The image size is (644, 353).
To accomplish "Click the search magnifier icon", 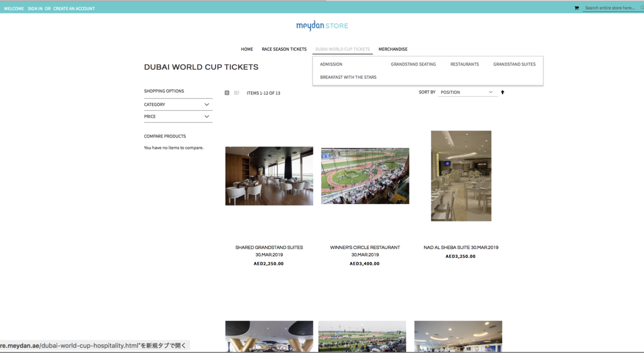I will tap(642, 8).
